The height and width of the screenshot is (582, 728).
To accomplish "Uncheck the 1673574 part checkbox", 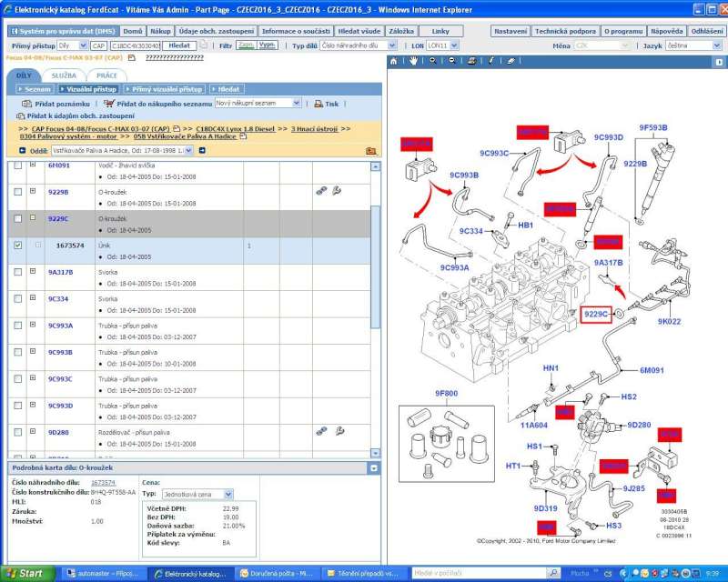I will [19, 246].
